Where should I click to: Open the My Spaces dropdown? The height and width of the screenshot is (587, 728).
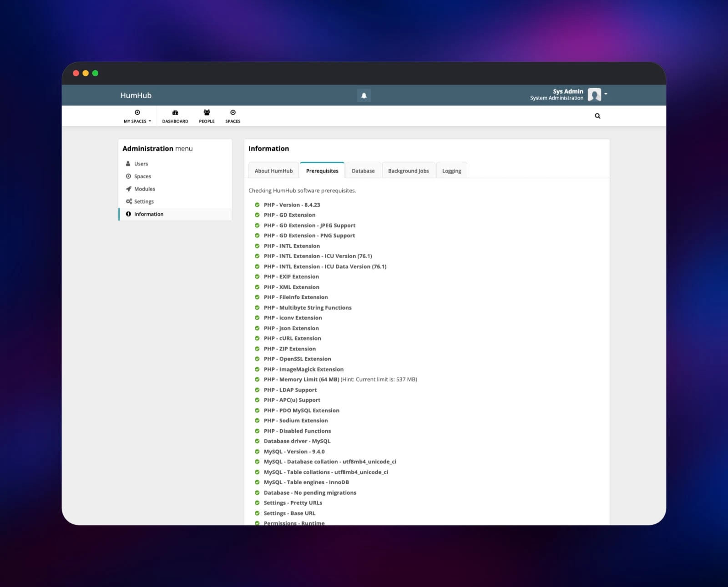[x=137, y=116]
